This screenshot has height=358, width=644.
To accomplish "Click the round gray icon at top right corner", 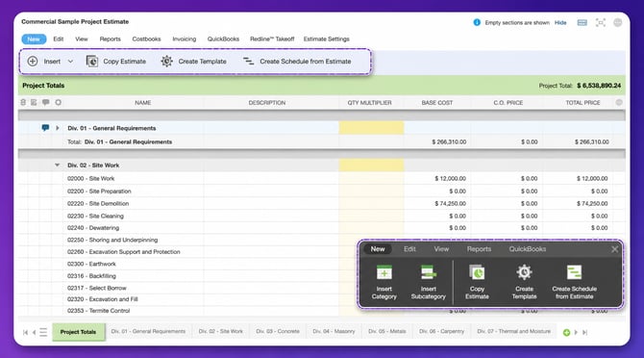I will point(618,22).
